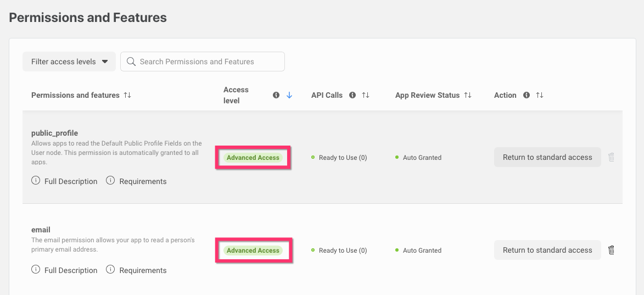The width and height of the screenshot is (644, 295).
Task: Sort by App Review Status column
Action: tap(468, 95)
